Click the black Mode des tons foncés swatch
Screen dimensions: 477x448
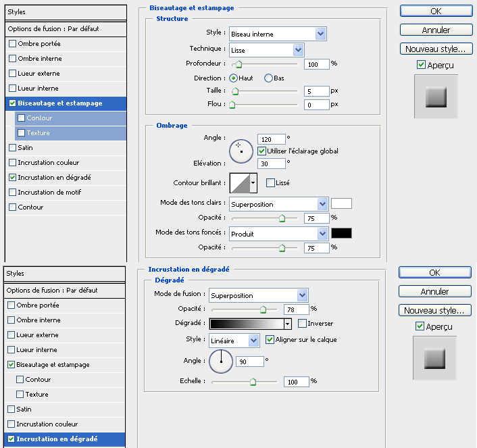tap(341, 233)
